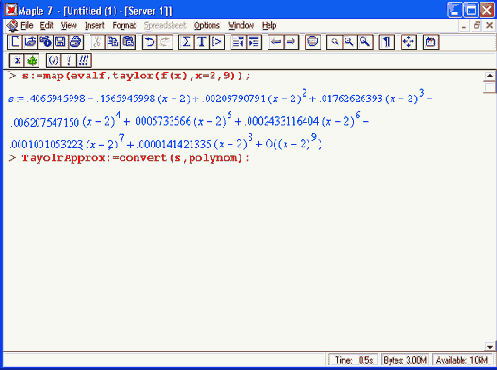Click the Save worksheet floppy icon
This screenshot has width=497, height=370.
point(60,42)
